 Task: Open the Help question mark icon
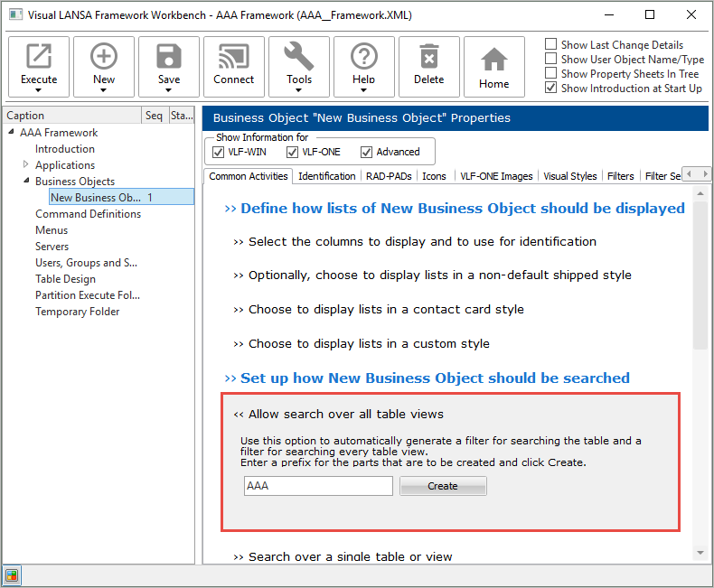tap(364, 57)
